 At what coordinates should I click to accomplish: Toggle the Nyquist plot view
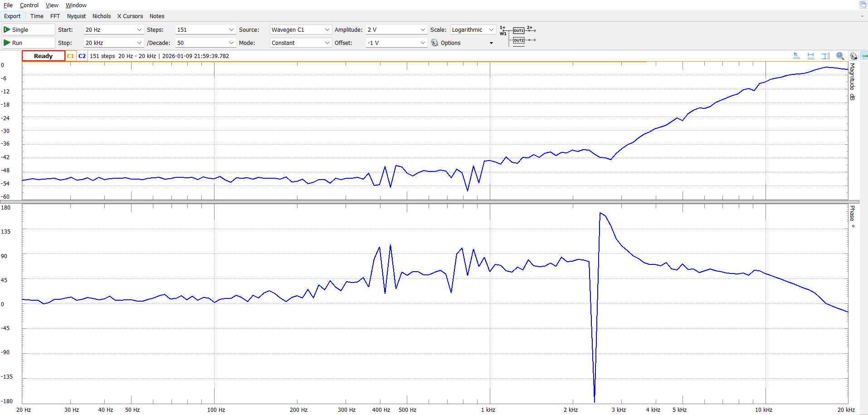click(x=76, y=16)
